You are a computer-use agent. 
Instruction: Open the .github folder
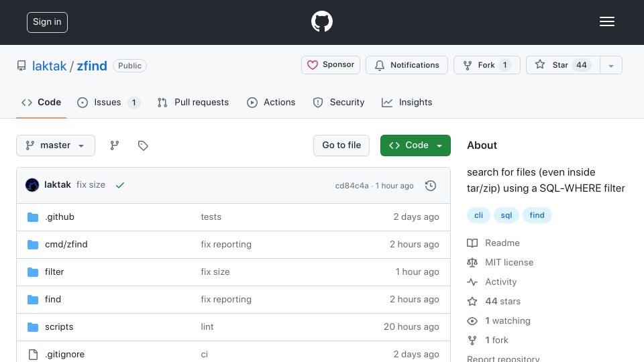click(60, 217)
